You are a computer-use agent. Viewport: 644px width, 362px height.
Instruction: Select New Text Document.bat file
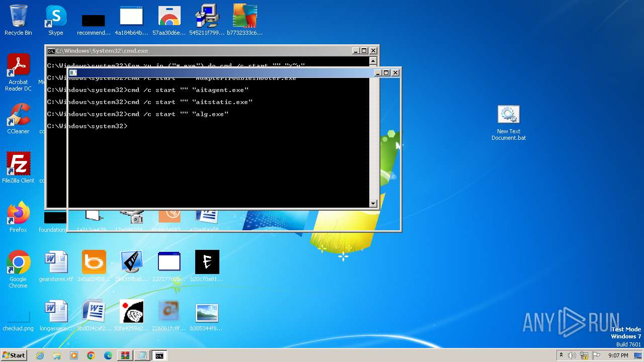point(509,123)
